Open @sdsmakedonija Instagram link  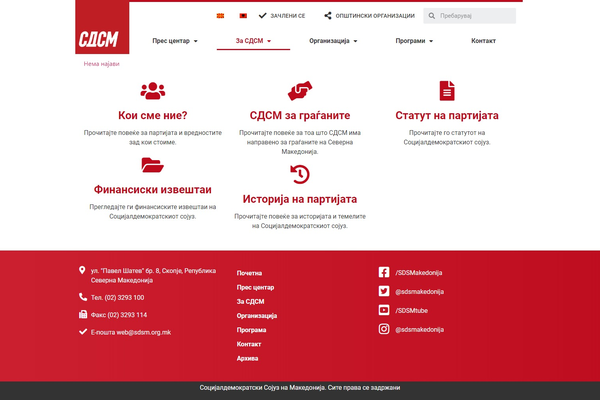(419, 330)
